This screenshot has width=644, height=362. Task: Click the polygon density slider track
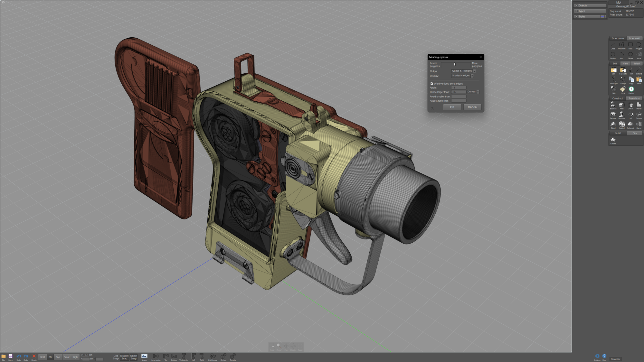456,64
